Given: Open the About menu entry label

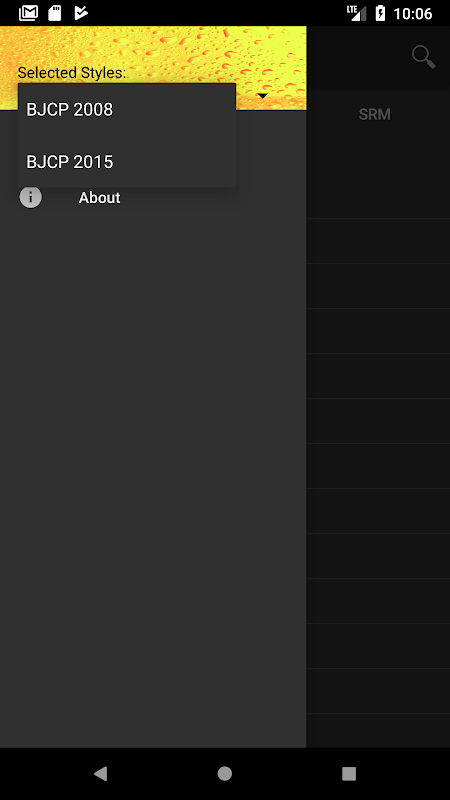Looking at the screenshot, I should coord(99,197).
